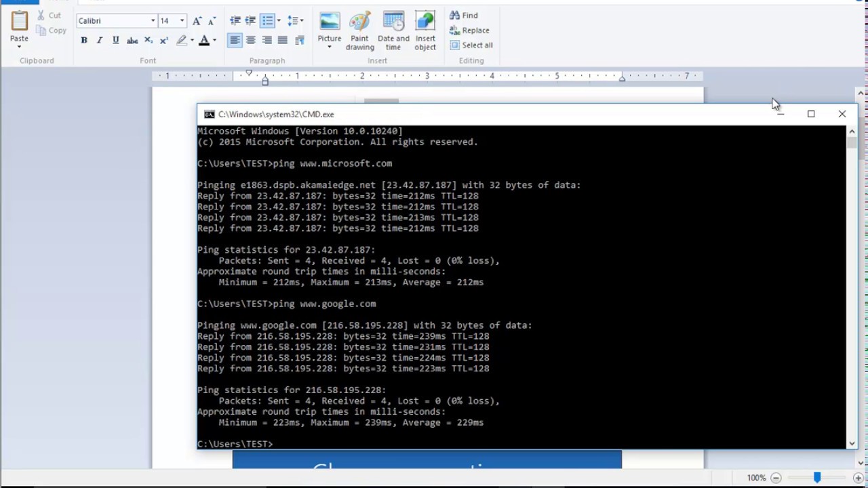This screenshot has width=868, height=488.
Task: Click the CMD scrollbar down arrow
Action: 852,443
